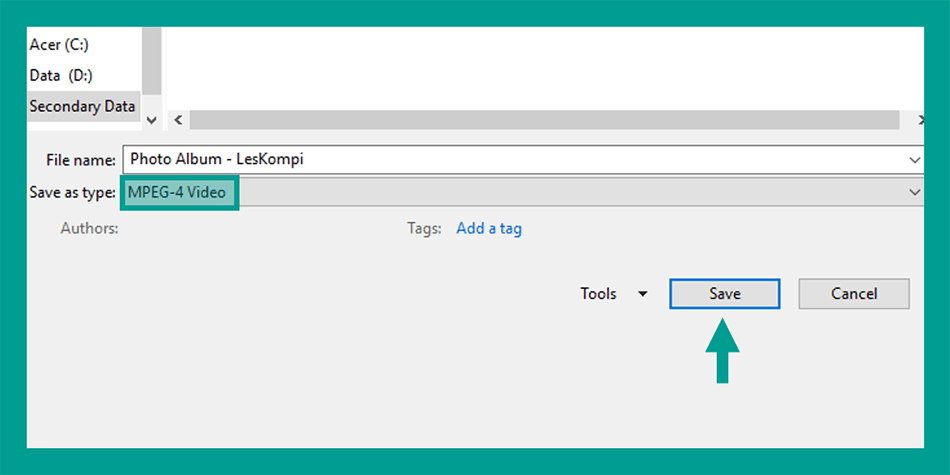The width and height of the screenshot is (950, 475).
Task: Click the file list horizontal scrollbar thumb
Action: pos(544,120)
